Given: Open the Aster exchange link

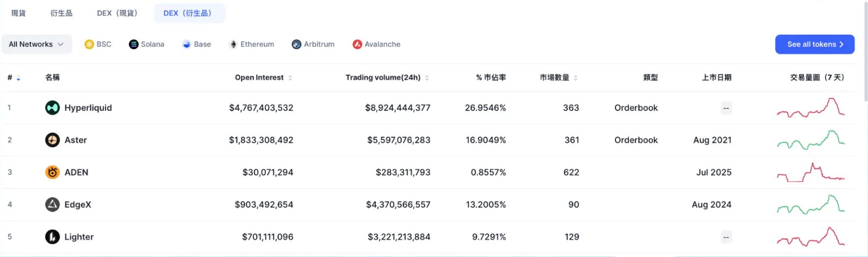Looking at the screenshot, I should pyautogui.click(x=76, y=140).
